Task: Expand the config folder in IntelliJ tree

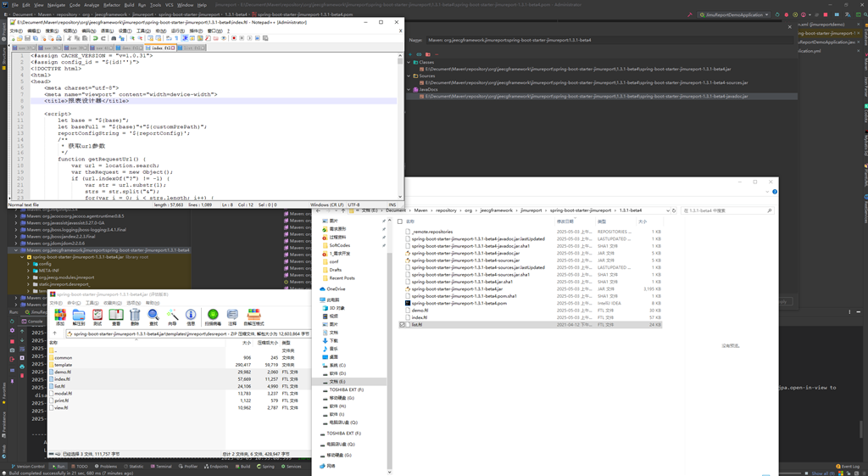Action: click(x=28, y=264)
